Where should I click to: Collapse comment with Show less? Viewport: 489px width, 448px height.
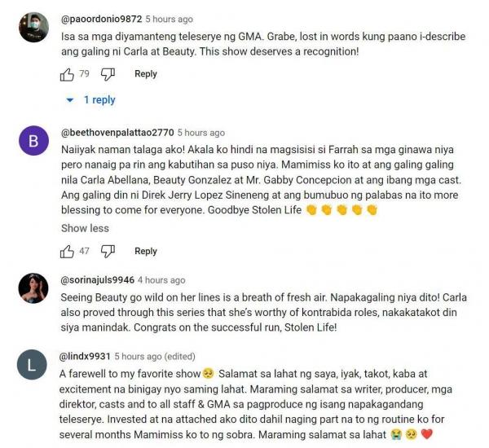(x=85, y=228)
